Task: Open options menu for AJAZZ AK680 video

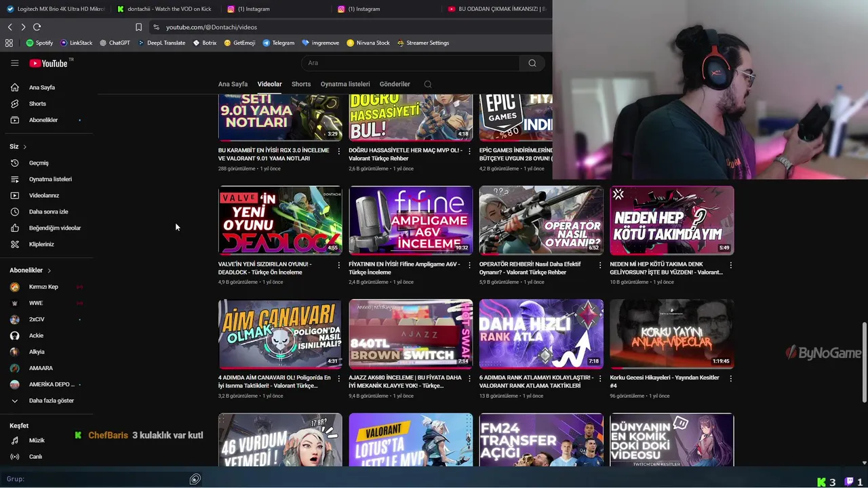Action: (x=469, y=379)
